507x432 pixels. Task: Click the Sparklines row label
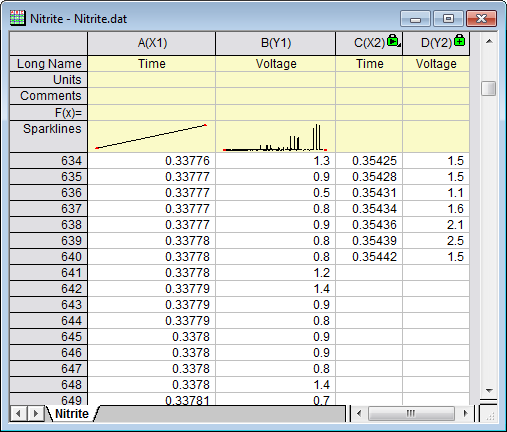[49, 137]
